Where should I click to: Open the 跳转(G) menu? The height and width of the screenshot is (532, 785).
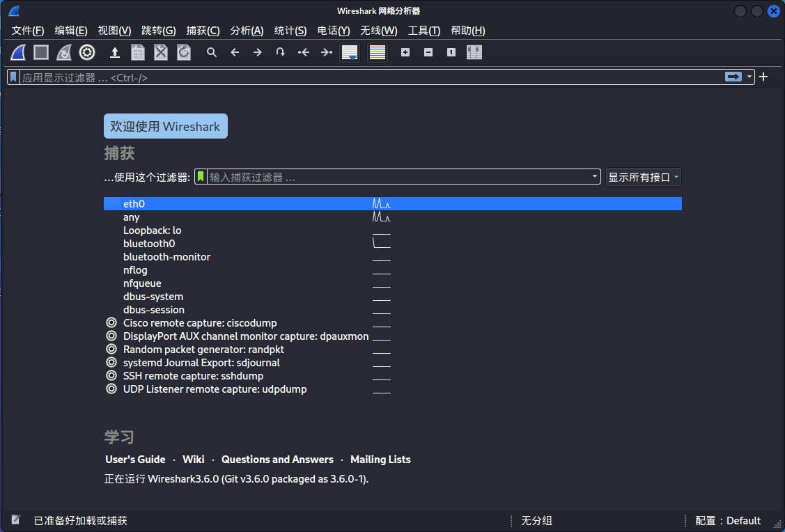tap(159, 31)
